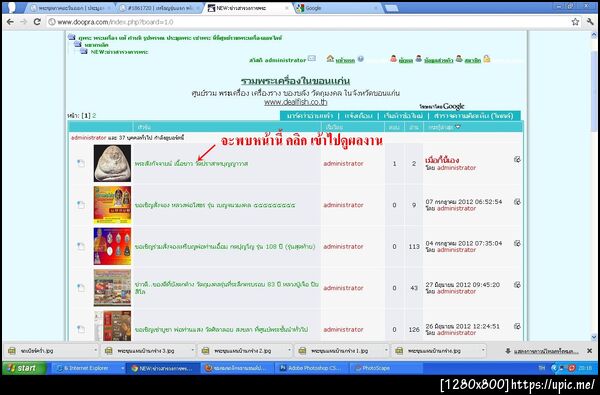
Task: Click last-post icon for 26 2012 12:24:51 row
Action: point(517,326)
